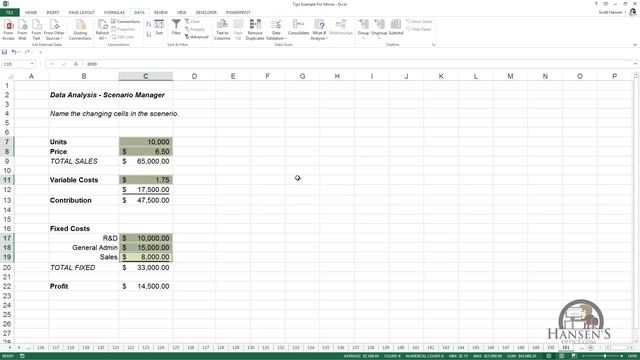The image size is (640, 360).
Task: Select column C header
Action: [146, 76]
